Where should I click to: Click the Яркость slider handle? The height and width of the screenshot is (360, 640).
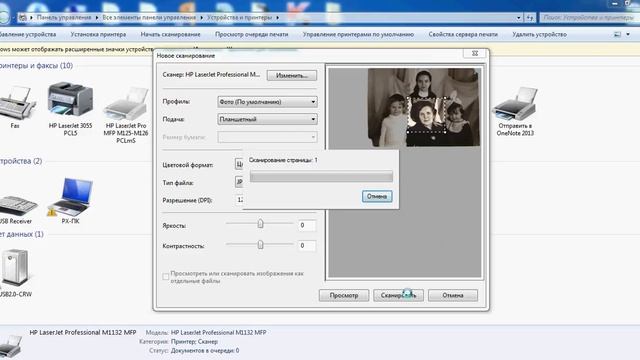(x=260, y=224)
